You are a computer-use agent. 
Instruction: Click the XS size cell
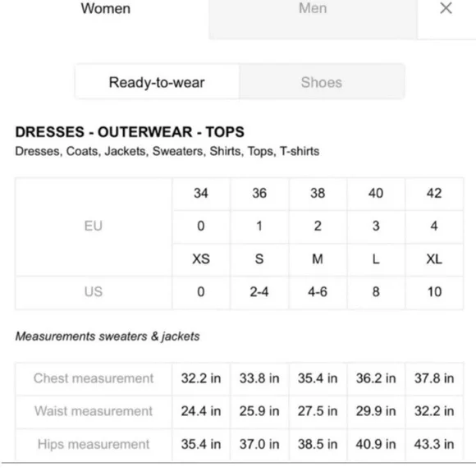coord(201,259)
